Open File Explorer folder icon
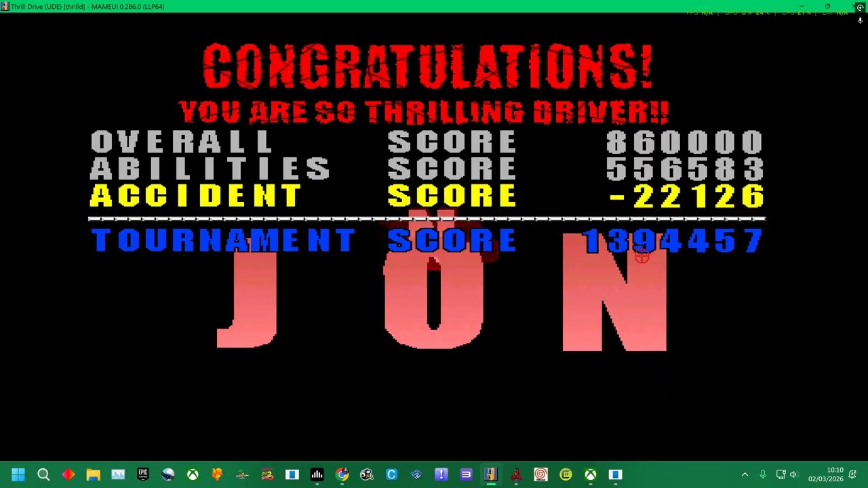Screen dimensions: 868x488 point(93,474)
